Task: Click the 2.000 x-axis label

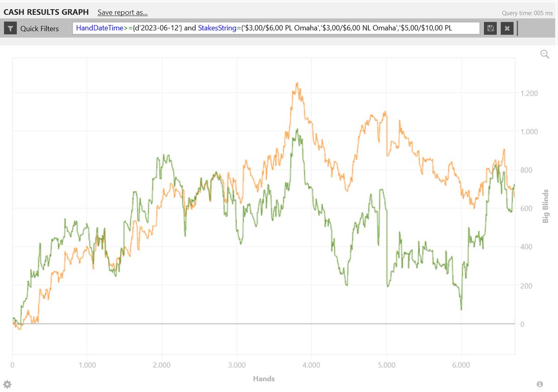Action: 162,365
